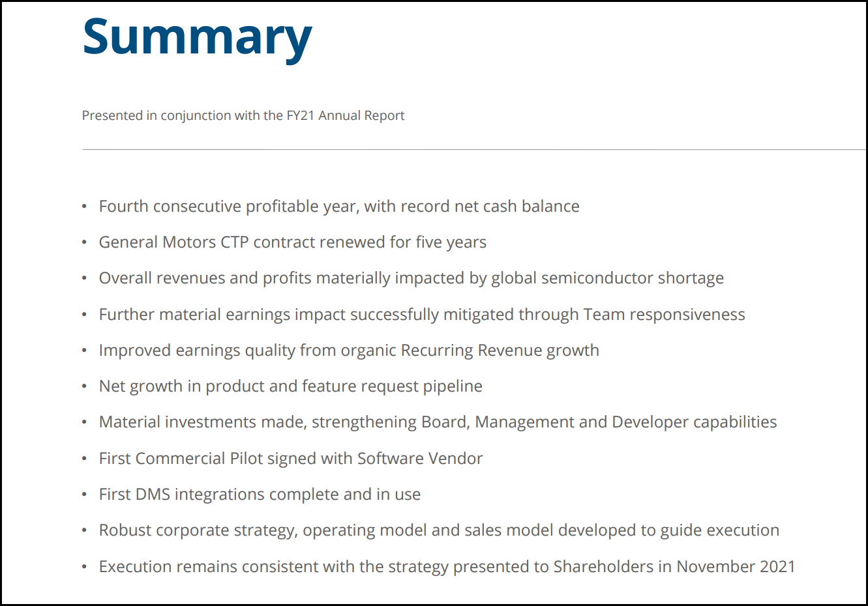Viewport: 868px width, 606px height.
Task: Click the semiconductor shortage bullet text
Action: 412,278
